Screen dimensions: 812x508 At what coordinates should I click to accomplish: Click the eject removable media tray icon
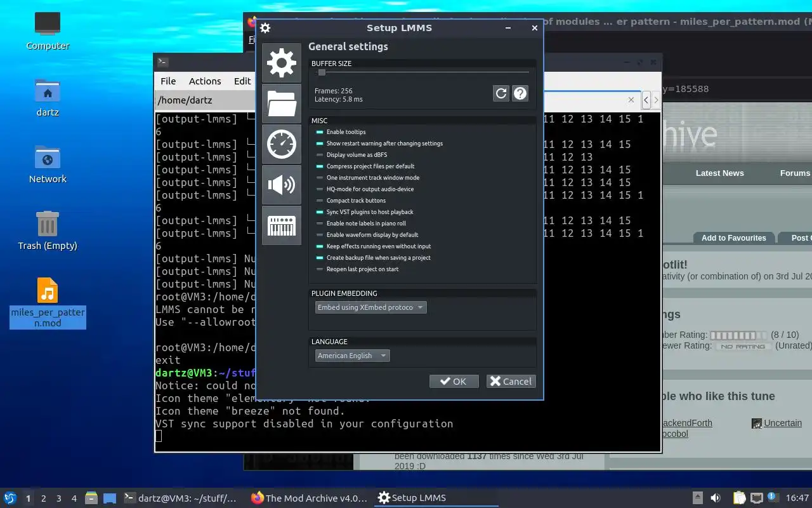697,498
